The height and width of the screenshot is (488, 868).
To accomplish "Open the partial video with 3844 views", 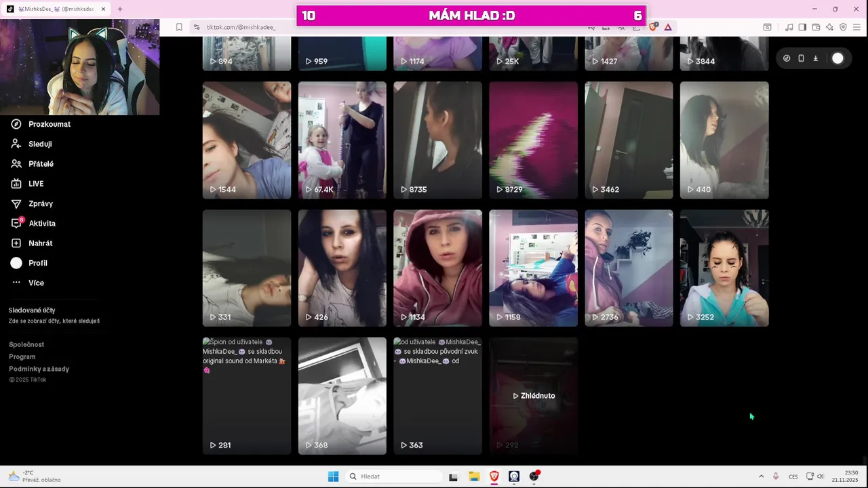I will click(724, 54).
